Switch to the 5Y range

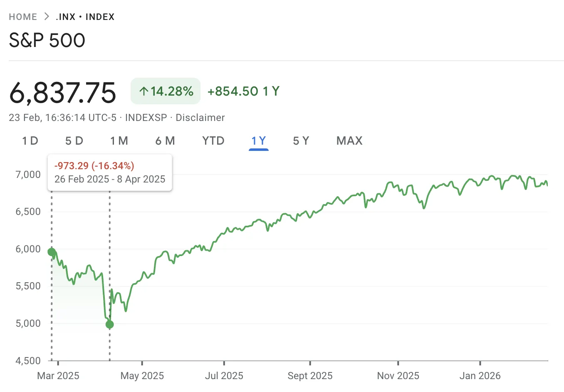[301, 141]
